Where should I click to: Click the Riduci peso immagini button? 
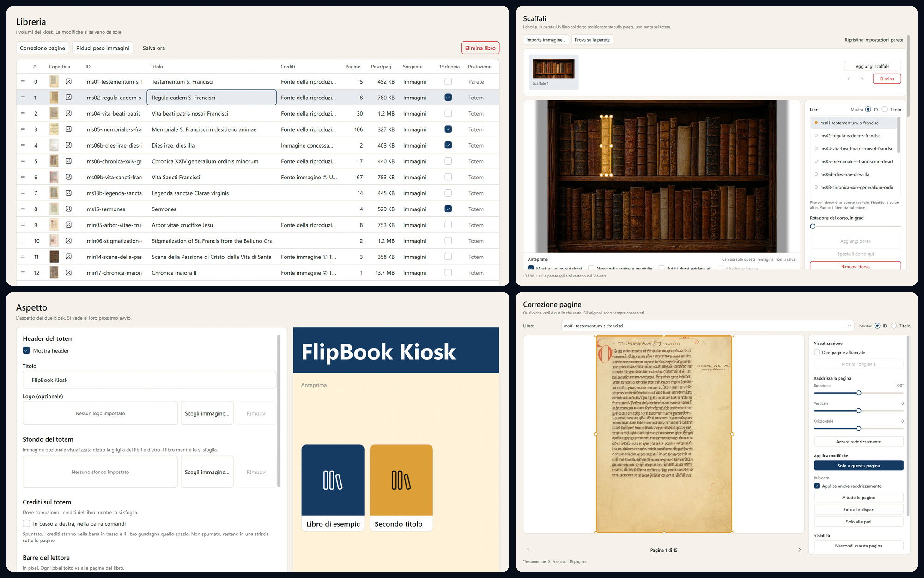click(103, 48)
